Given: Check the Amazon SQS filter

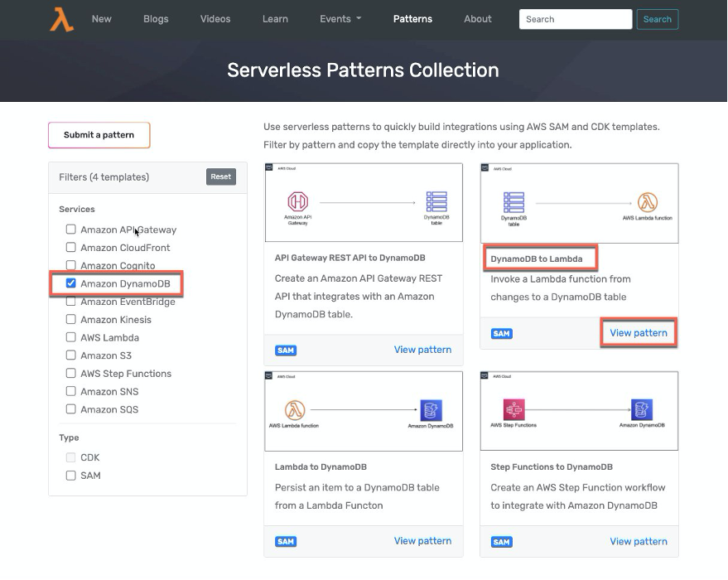Looking at the screenshot, I should (70, 409).
